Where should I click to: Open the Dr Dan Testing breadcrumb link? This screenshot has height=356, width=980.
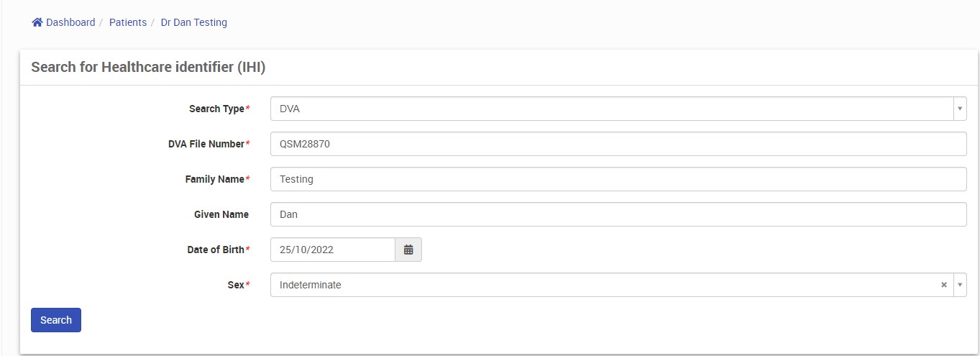193,22
